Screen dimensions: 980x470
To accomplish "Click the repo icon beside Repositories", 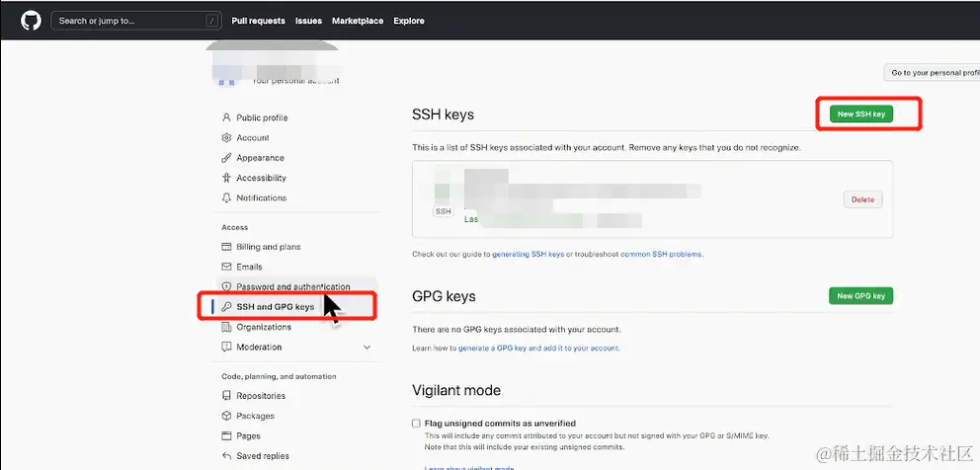I will pos(226,396).
